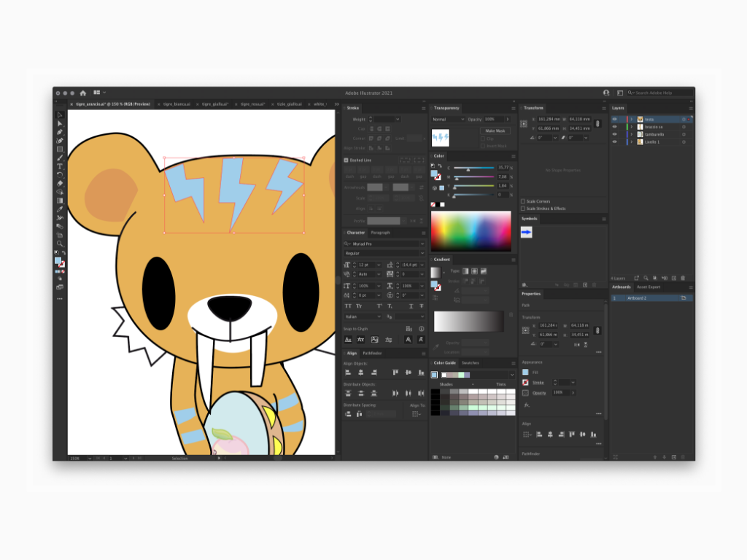Viewport: 747px width, 560px height.
Task: Select the Type tool
Action: [x=60, y=166]
